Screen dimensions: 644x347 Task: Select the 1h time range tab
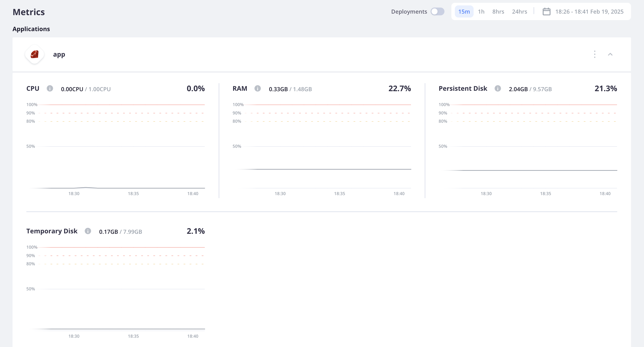point(481,11)
